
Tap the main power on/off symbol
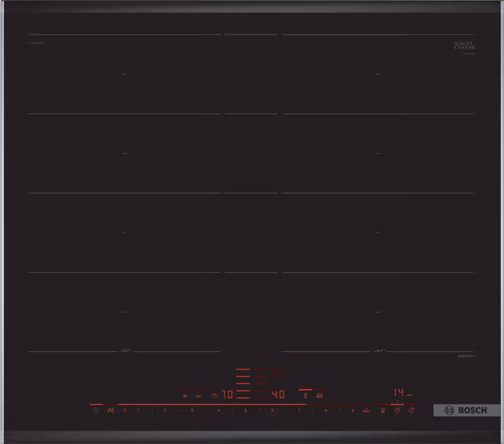tap(96, 410)
